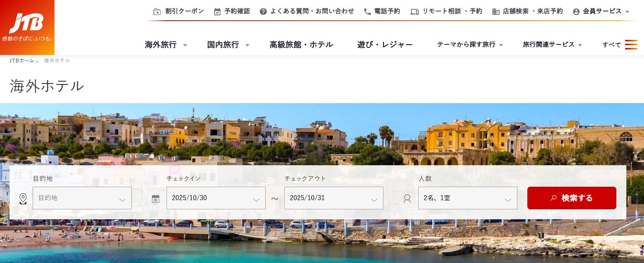This screenshot has width=644, height=263.
Task: Open 高級旅館・ホテル menu item
Action: (301, 44)
